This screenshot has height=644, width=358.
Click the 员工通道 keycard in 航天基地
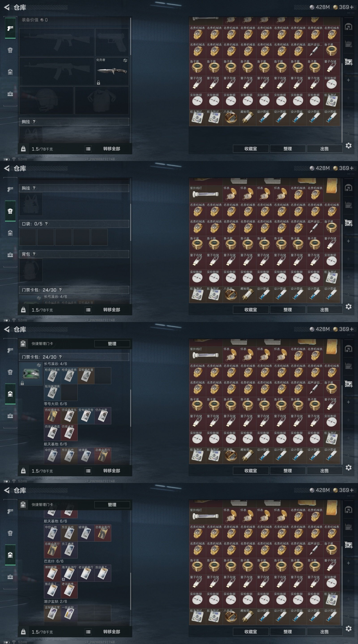tap(69, 550)
